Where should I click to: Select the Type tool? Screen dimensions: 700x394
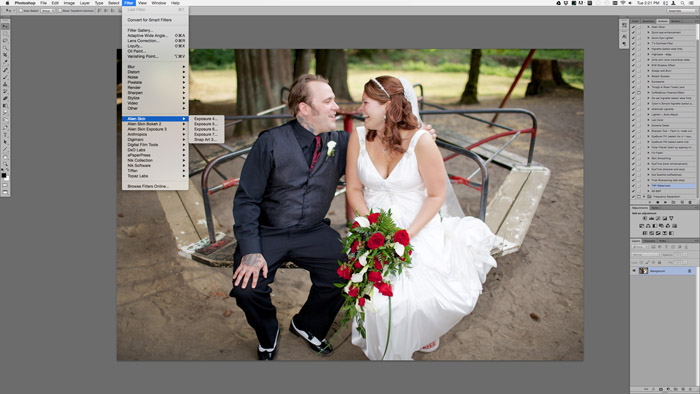point(5,135)
